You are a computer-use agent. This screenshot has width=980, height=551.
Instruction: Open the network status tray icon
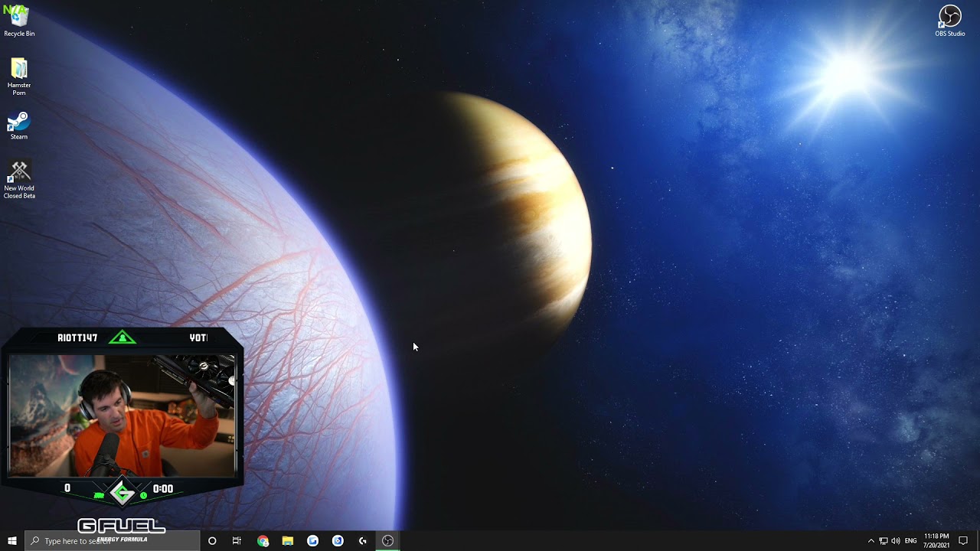click(x=884, y=541)
